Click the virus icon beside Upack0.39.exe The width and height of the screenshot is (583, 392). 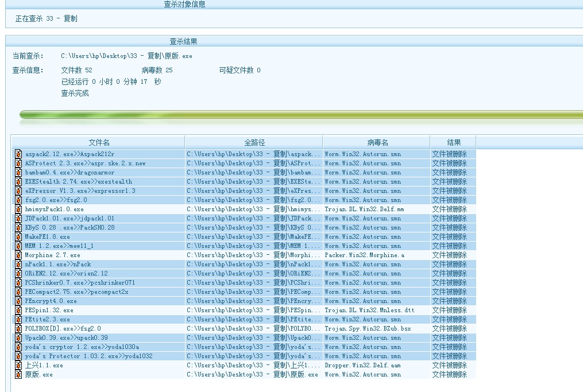click(18, 337)
